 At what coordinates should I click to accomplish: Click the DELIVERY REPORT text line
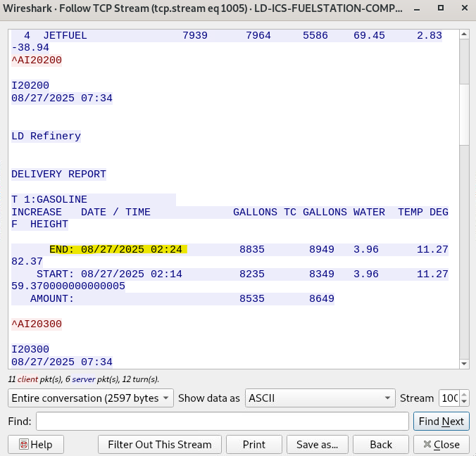pyautogui.click(x=58, y=174)
